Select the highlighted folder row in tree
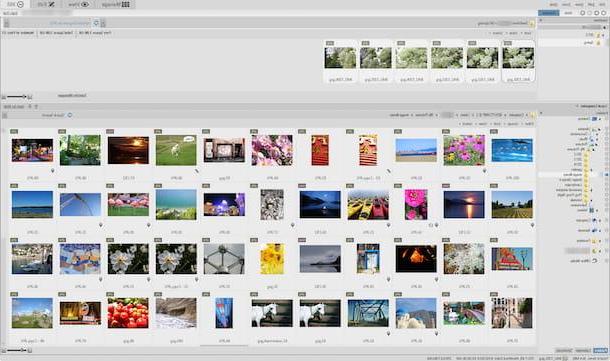The height and width of the screenshot is (361, 610). [x=571, y=175]
